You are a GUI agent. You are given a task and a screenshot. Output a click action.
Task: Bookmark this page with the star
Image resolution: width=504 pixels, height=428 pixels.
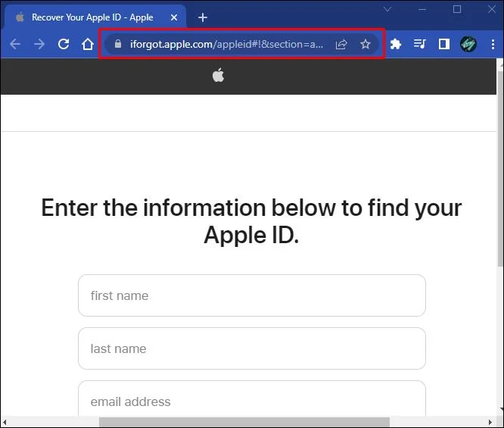click(366, 44)
